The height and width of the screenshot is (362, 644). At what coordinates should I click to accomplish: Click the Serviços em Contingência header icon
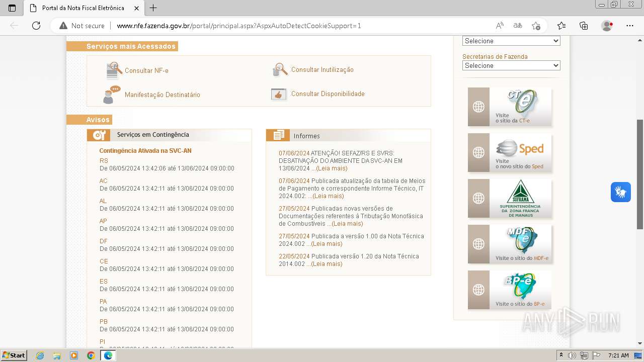(99, 135)
